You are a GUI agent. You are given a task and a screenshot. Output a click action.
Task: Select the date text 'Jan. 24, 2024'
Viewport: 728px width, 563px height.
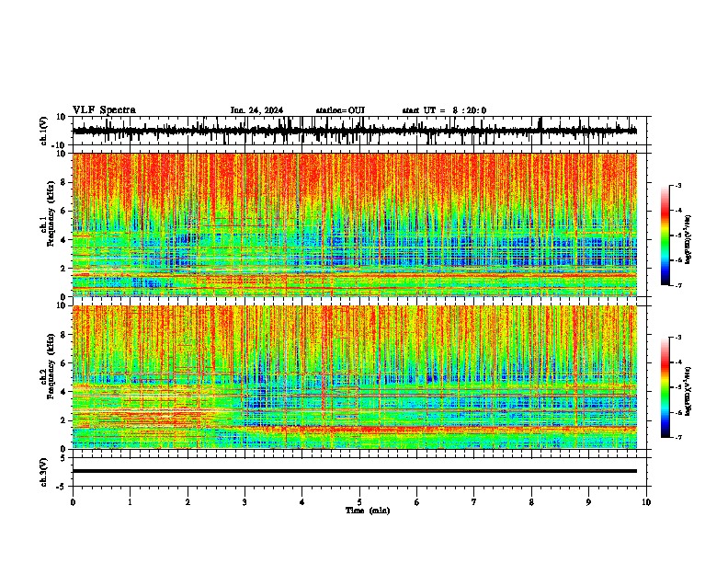coord(256,110)
